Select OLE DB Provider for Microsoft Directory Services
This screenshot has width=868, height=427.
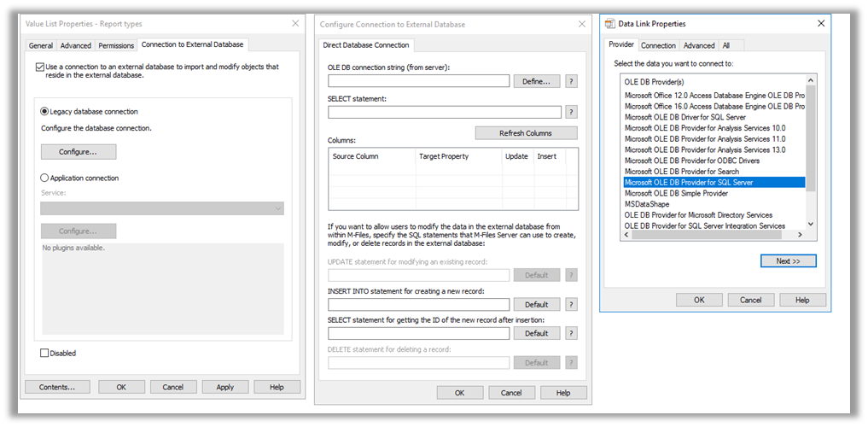coord(699,215)
